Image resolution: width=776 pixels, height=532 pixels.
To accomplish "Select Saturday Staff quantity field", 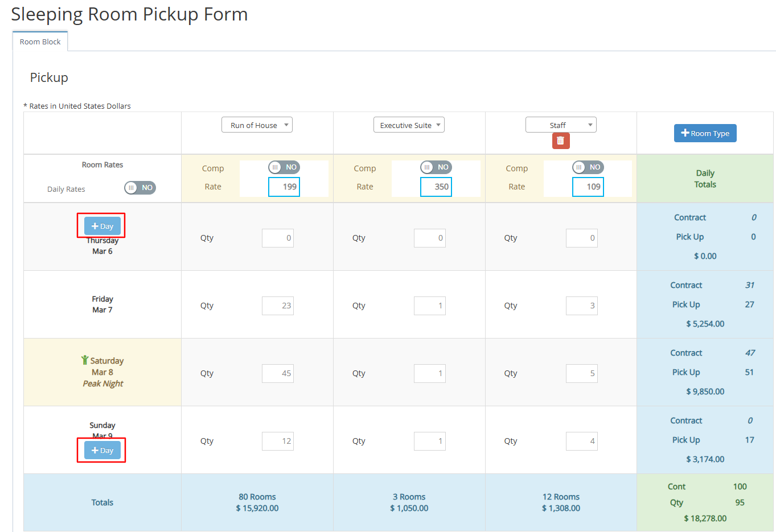I will 581,373.
